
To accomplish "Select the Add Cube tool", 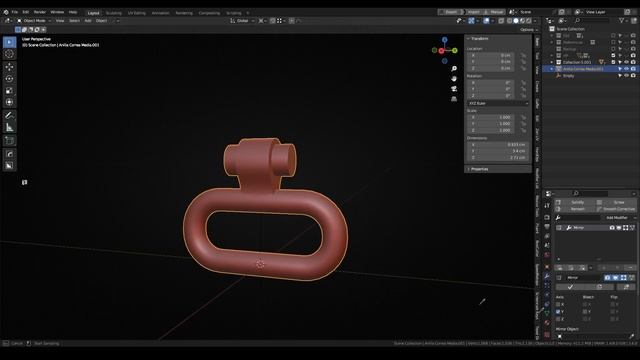I will (x=9, y=141).
